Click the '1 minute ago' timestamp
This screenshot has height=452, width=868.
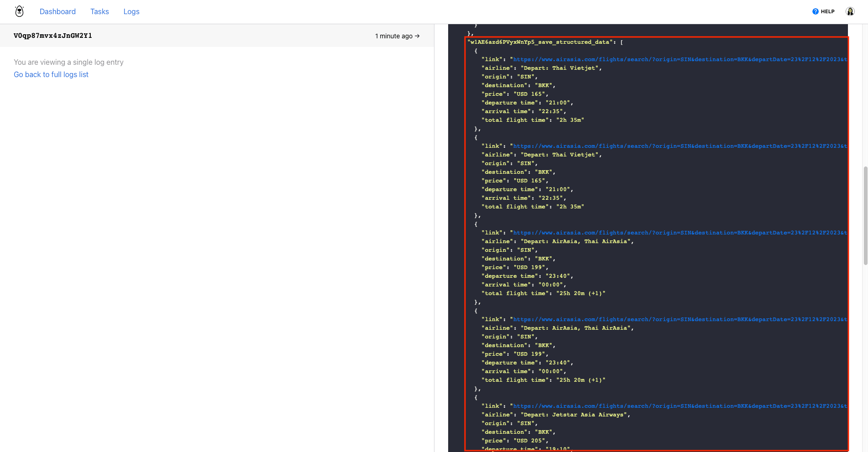pyautogui.click(x=393, y=36)
